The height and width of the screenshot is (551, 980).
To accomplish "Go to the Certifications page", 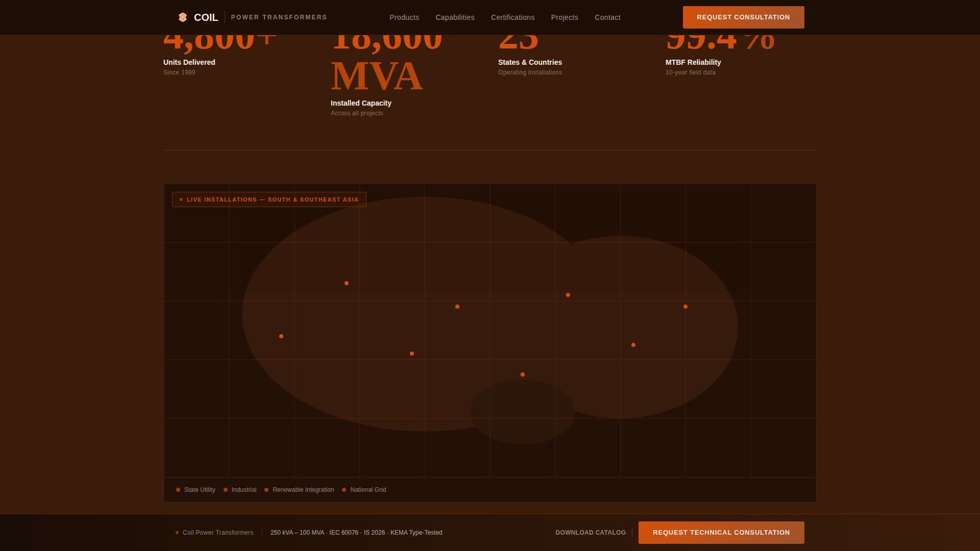I will (x=512, y=17).
